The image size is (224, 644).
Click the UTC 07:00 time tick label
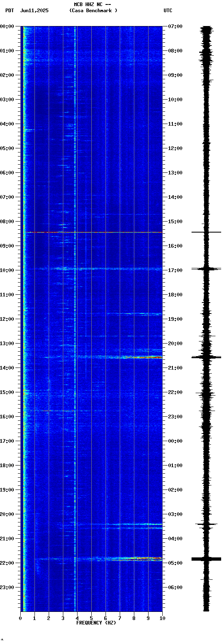click(175, 26)
